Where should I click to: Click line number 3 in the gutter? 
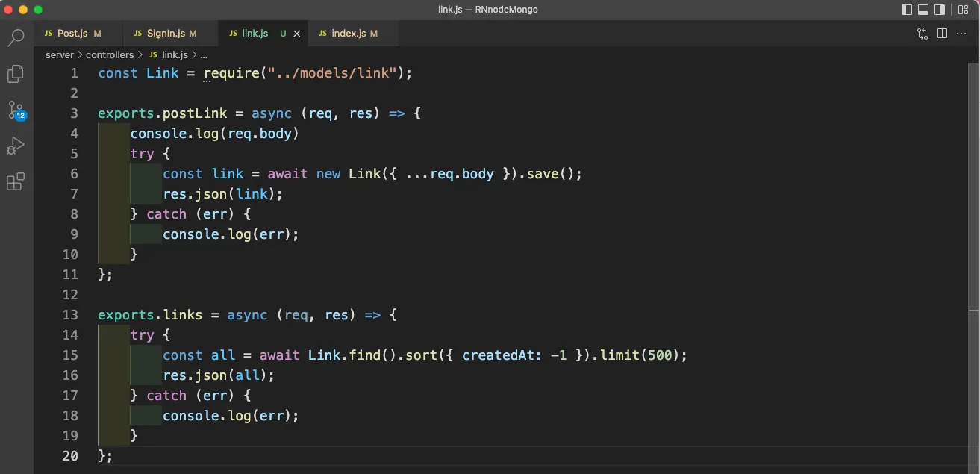tap(74, 113)
